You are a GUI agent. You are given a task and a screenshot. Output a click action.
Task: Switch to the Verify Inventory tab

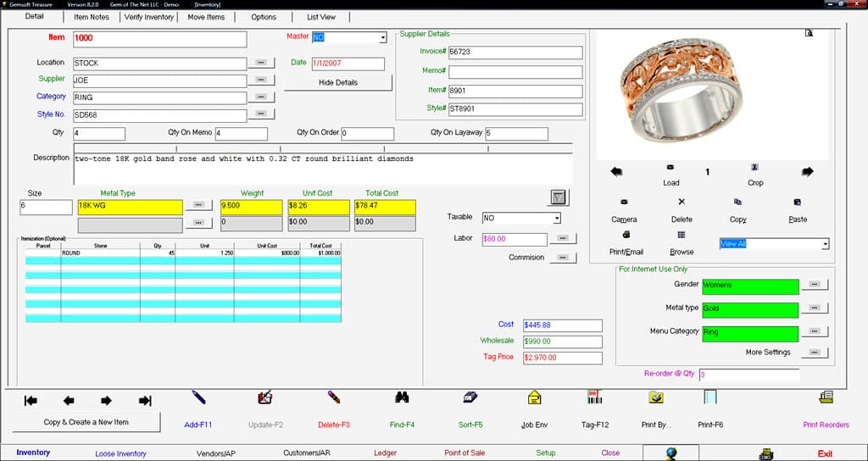149,17
